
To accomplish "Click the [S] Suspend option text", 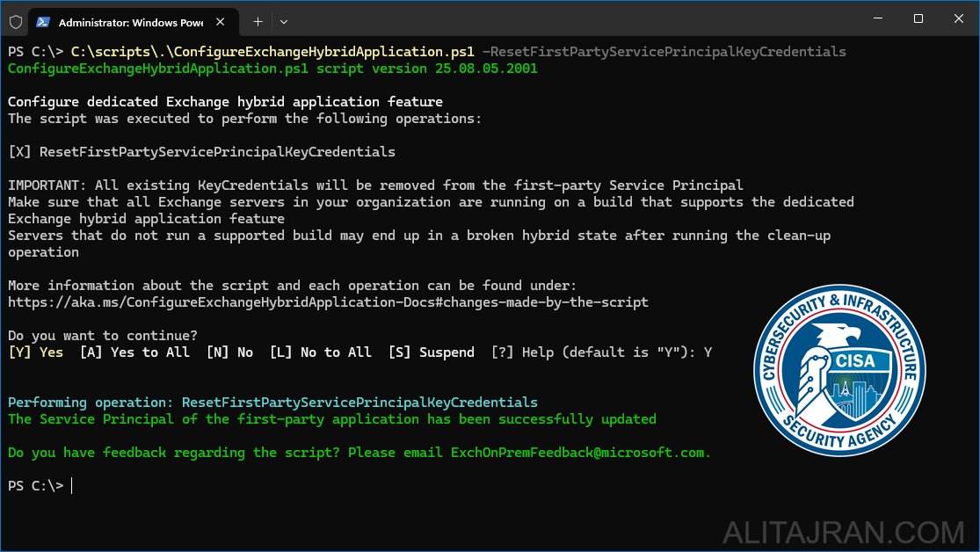I will click(x=432, y=352).
